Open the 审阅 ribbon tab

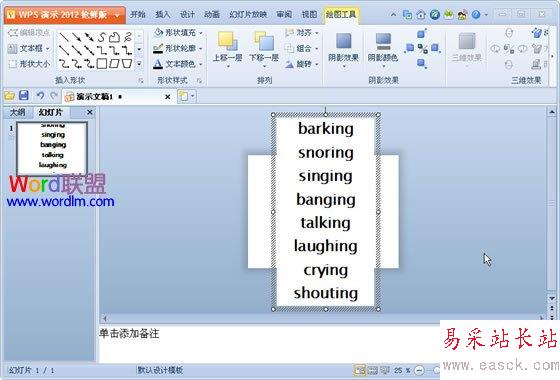click(x=284, y=15)
